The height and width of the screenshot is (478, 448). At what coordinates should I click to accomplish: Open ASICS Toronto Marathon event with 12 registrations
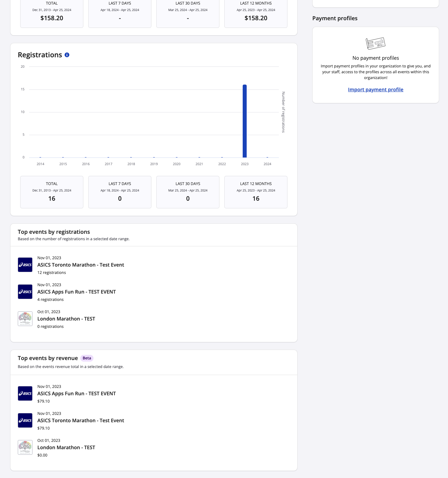tap(81, 265)
